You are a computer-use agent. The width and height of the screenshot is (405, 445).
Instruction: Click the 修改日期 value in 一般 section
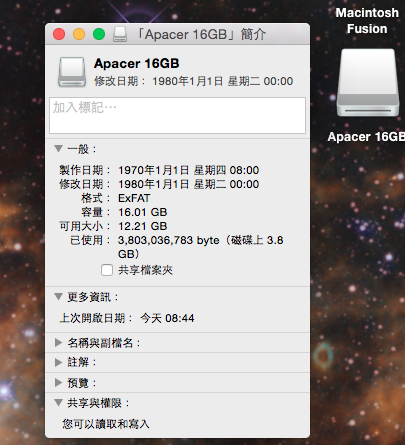189,184
